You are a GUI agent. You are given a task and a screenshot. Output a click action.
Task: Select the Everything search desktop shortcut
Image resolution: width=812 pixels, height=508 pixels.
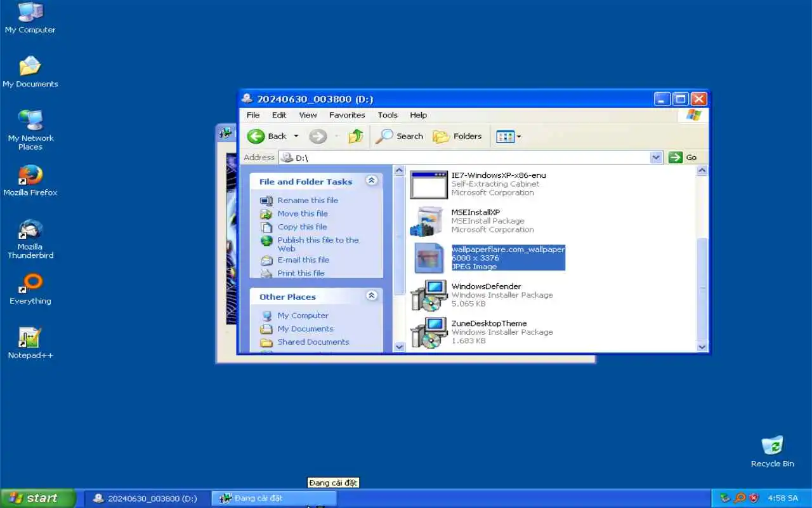point(30,289)
